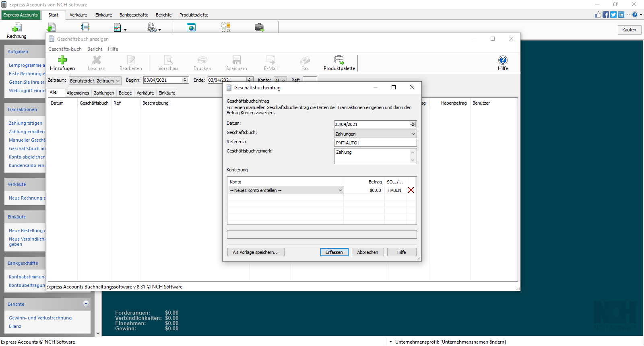Click the Datum spinner in Geschäftsbucheintrag dialog

[x=413, y=124]
